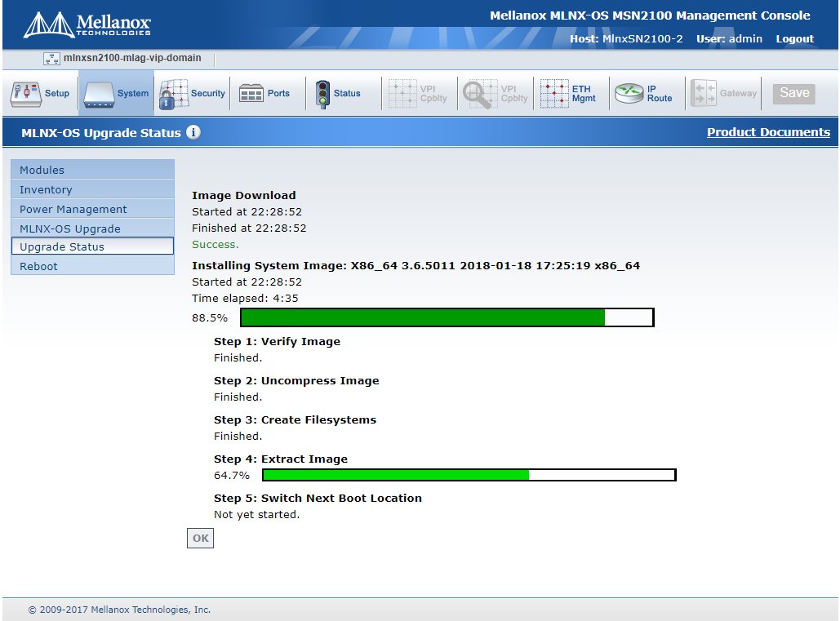Open Modules in the sidebar
The height and width of the screenshot is (621, 840).
[93, 170]
